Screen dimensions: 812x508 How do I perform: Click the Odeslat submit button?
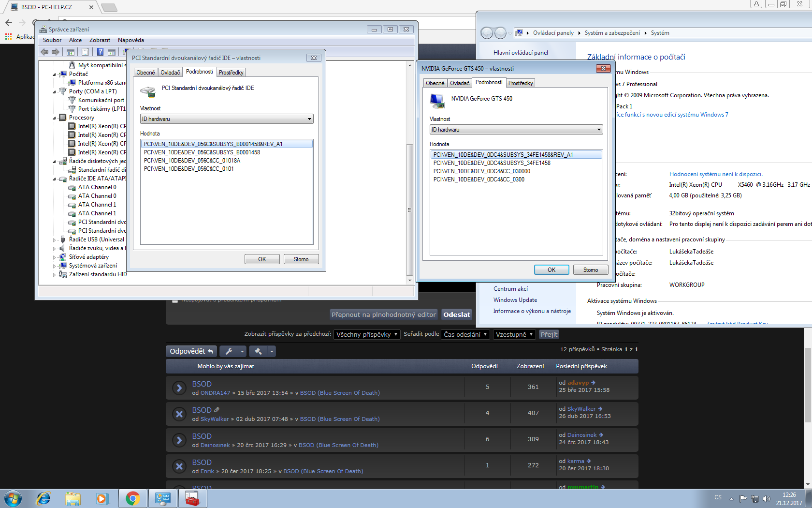pyautogui.click(x=457, y=314)
